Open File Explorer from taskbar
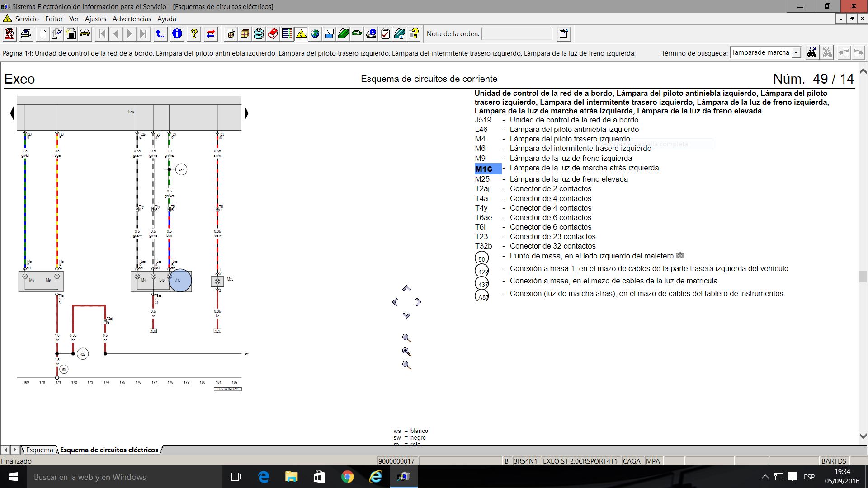This screenshot has width=868, height=488. [291, 477]
